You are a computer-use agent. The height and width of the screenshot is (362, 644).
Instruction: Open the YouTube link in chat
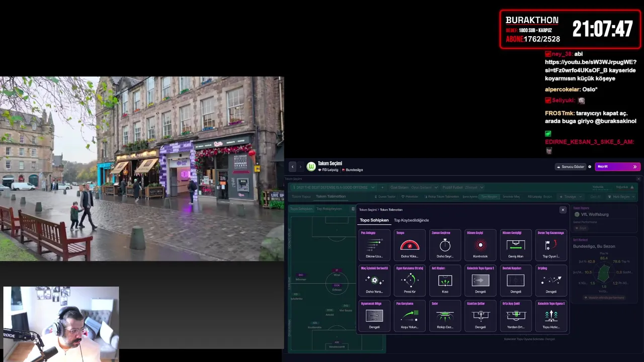click(x=590, y=66)
